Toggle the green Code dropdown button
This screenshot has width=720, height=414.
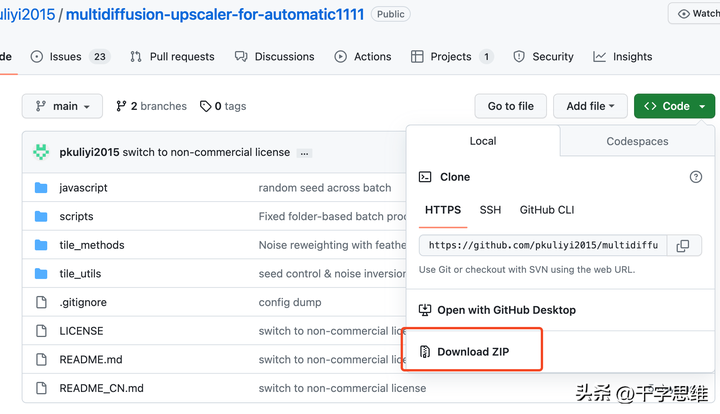(674, 106)
